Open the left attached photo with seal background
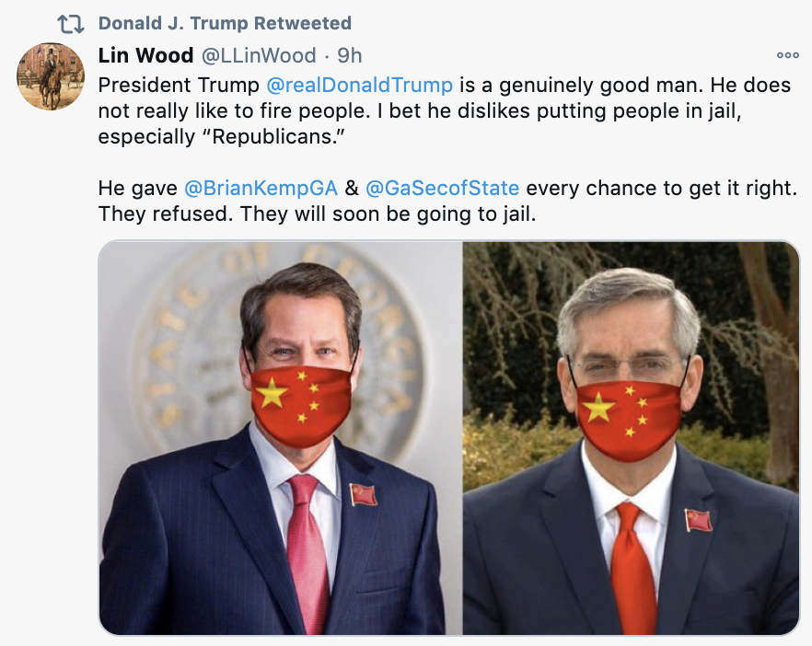 280,438
